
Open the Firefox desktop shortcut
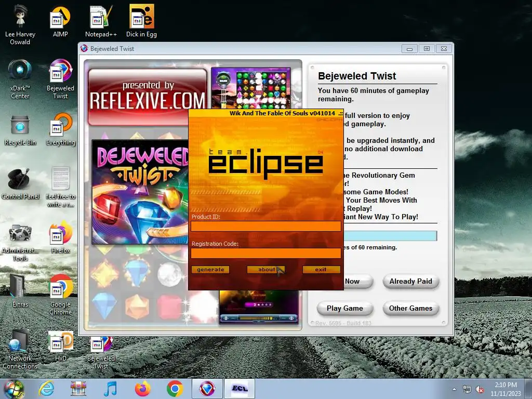(60, 237)
